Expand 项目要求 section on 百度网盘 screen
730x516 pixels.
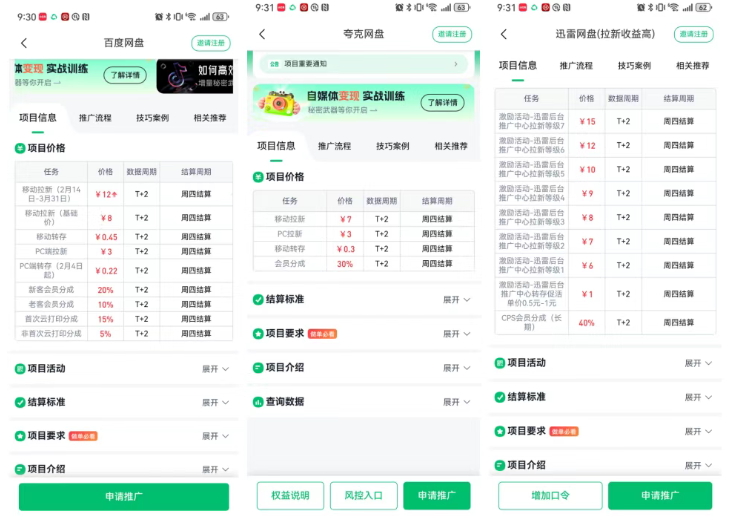pyautogui.click(x=216, y=436)
